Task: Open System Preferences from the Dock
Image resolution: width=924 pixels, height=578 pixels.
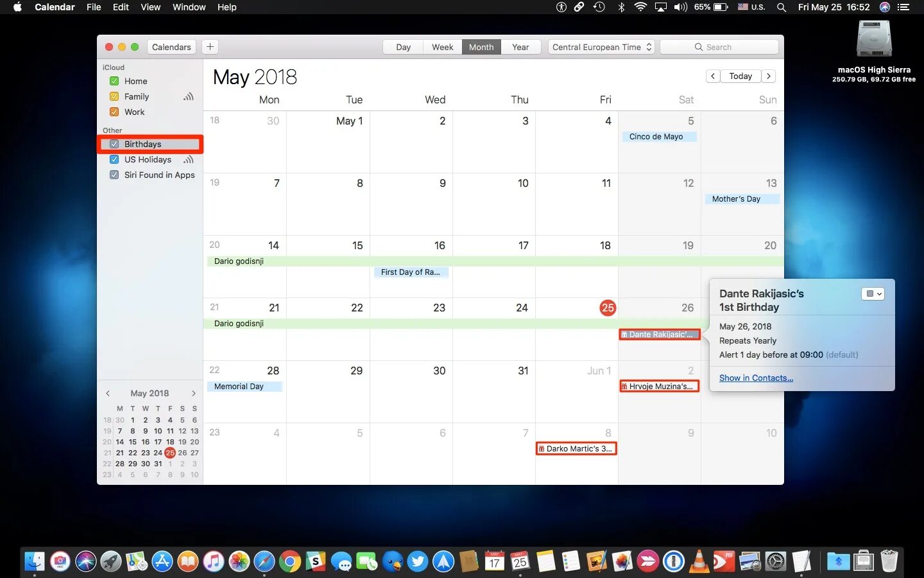Action: pyautogui.click(x=775, y=561)
